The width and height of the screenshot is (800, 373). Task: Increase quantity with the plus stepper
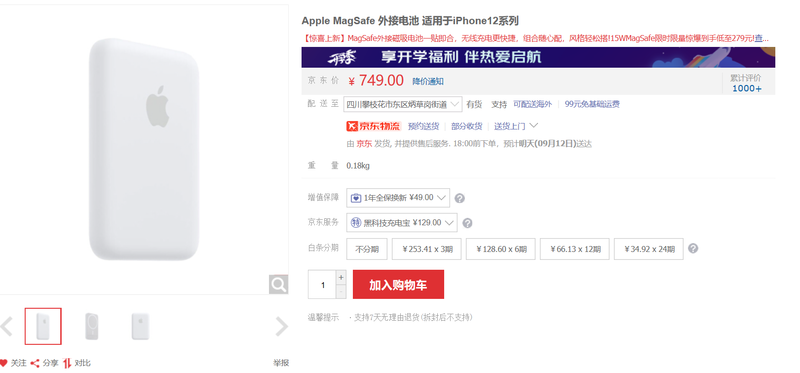coord(341,277)
